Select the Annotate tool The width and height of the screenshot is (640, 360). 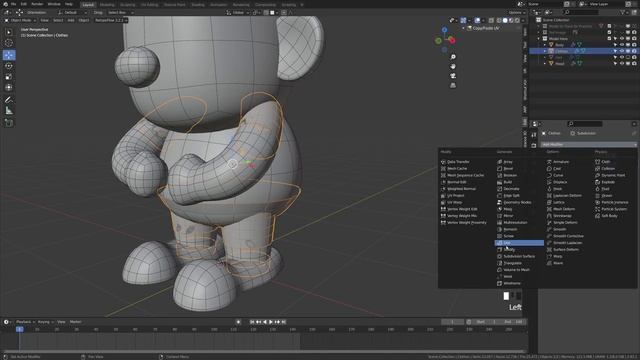[9, 100]
